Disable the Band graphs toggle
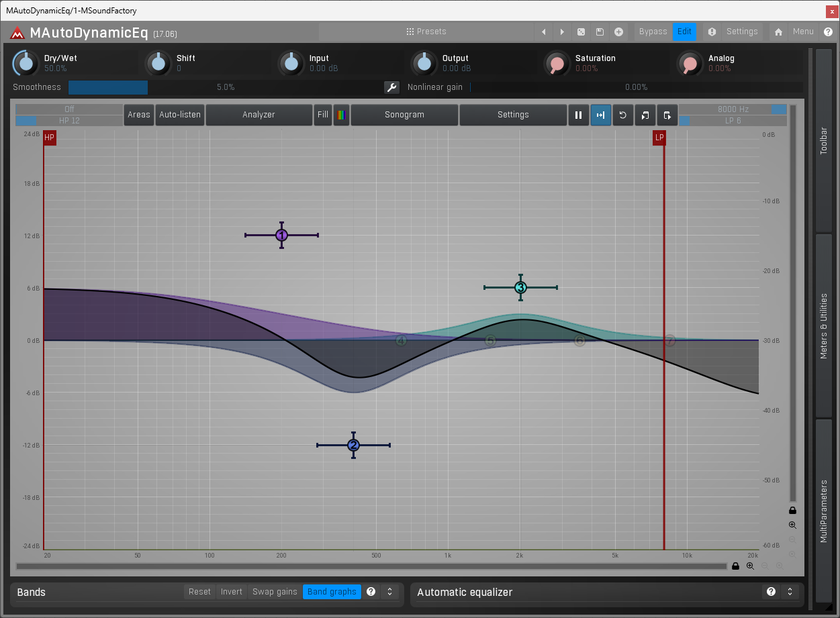This screenshot has height=618, width=840. 332,592
